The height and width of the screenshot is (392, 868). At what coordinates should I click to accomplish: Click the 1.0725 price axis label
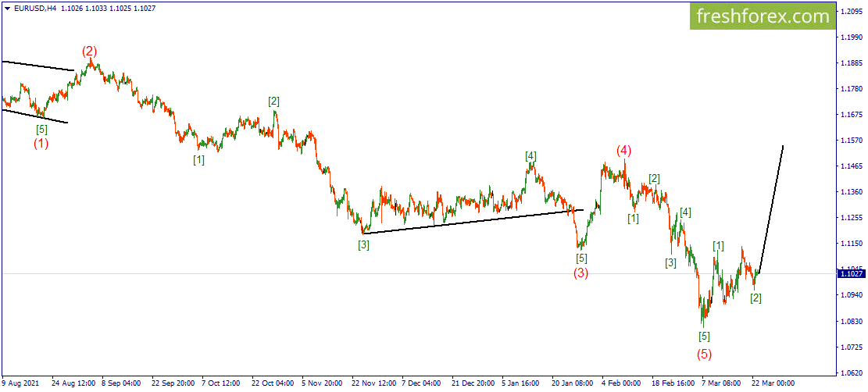[852, 347]
